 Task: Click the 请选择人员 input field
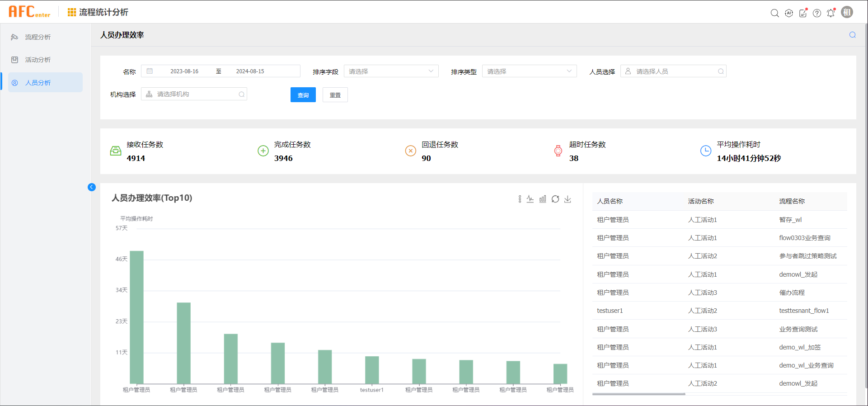point(673,71)
